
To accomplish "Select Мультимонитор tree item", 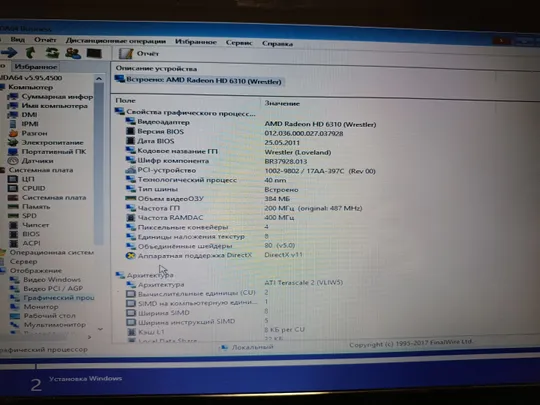I will [x=48, y=325].
